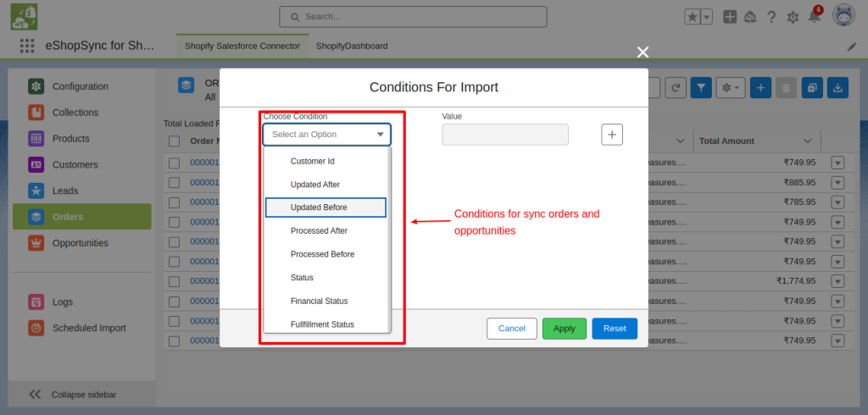
Task: Choose Fullfillment Status option
Action: [326, 324]
